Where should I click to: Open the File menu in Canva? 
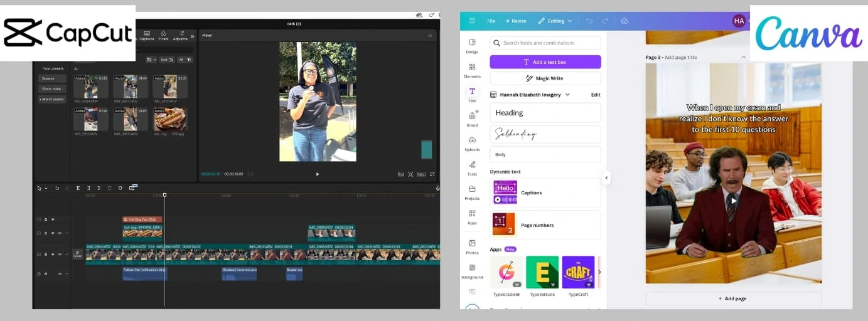tap(491, 21)
